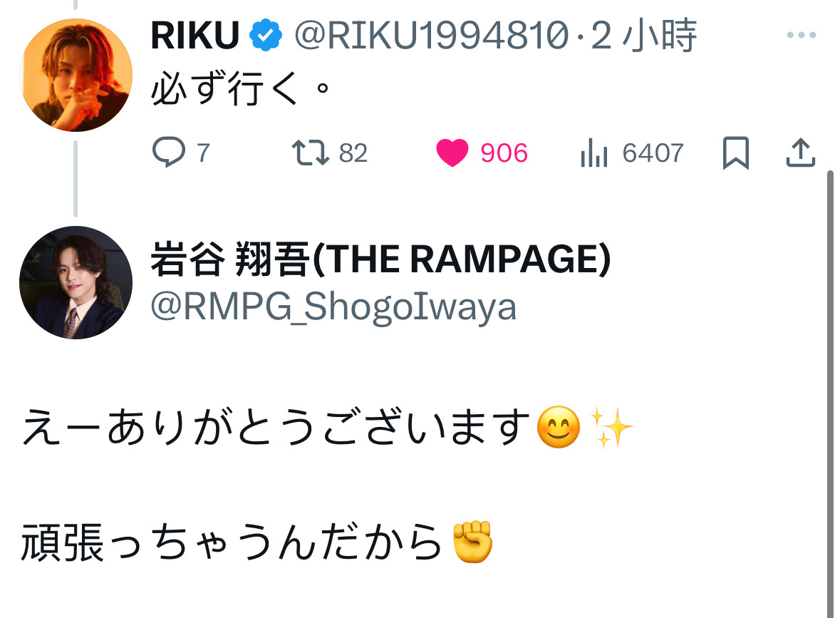The image size is (840, 618).
Task: Open the three-dot more options menu
Action: [x=802, y=36]
